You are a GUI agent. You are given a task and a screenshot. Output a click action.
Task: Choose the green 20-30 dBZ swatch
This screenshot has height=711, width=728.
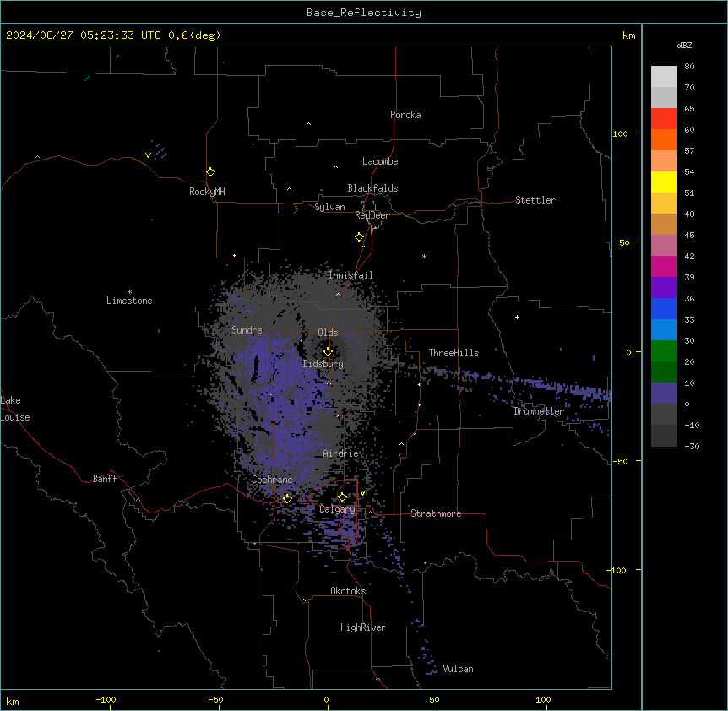664,351
